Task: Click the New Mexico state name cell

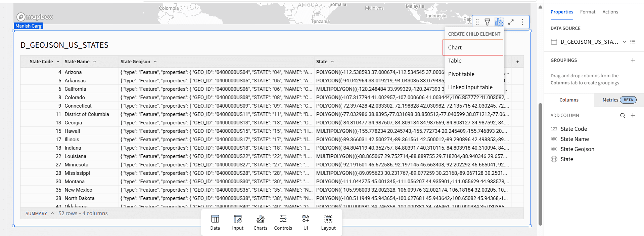Action: [x=91, y=190]
